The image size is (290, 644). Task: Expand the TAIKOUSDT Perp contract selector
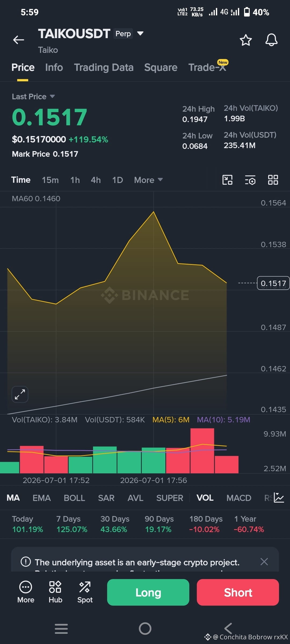[x=140, y=34]
